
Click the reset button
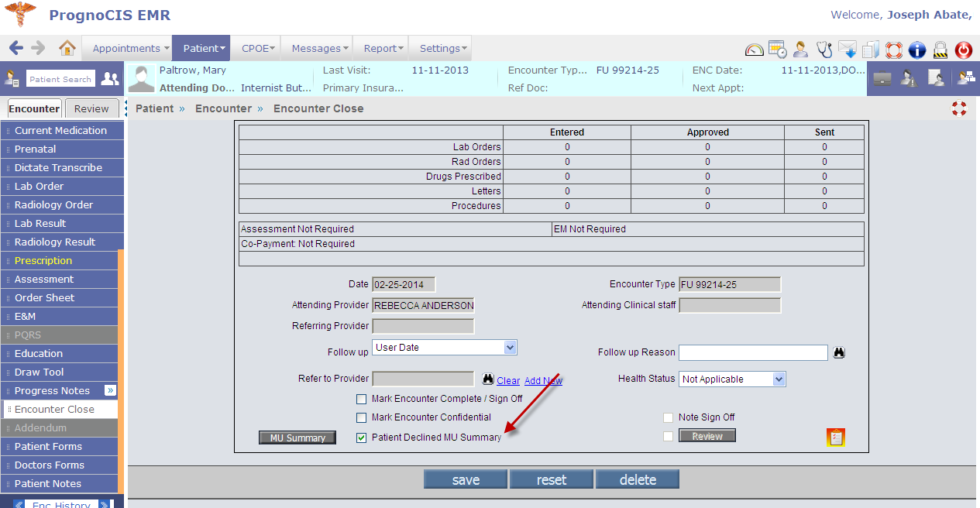point(552,480)
